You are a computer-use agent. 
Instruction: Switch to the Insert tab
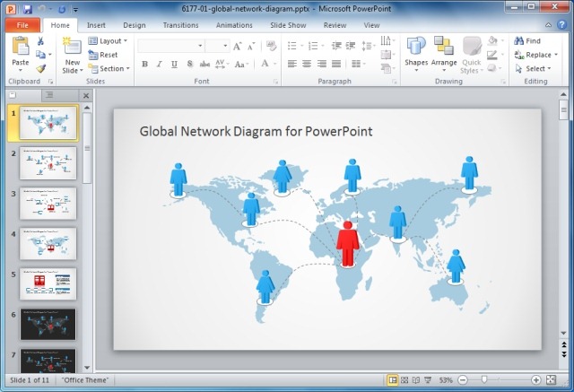pyautogui.click(x=96, y=25)
